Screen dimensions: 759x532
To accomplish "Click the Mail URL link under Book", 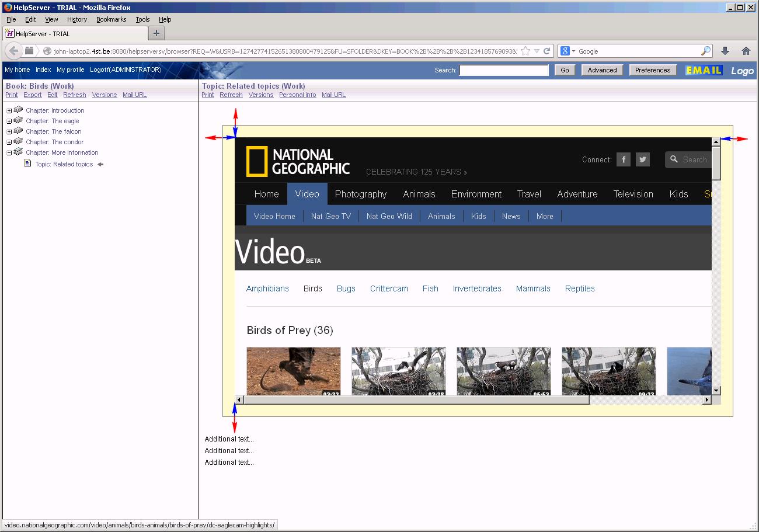I will coord(134,95).
